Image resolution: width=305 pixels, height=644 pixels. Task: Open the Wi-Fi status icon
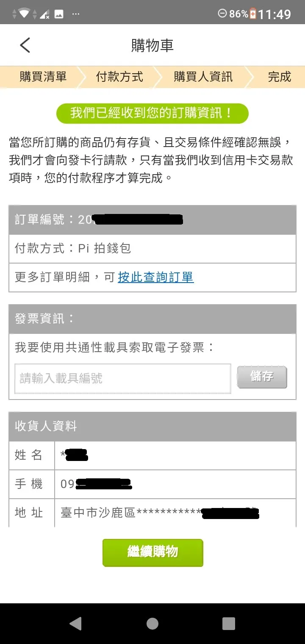click(23, 13)
